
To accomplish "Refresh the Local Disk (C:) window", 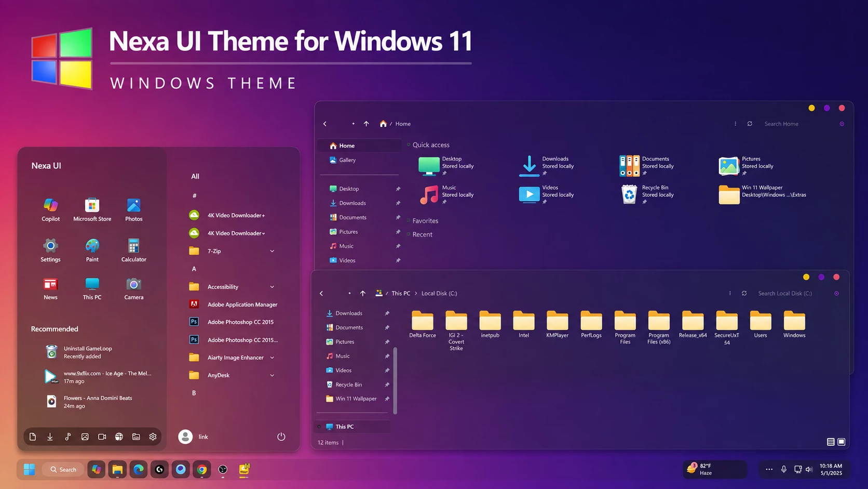I will click(744, 293).
